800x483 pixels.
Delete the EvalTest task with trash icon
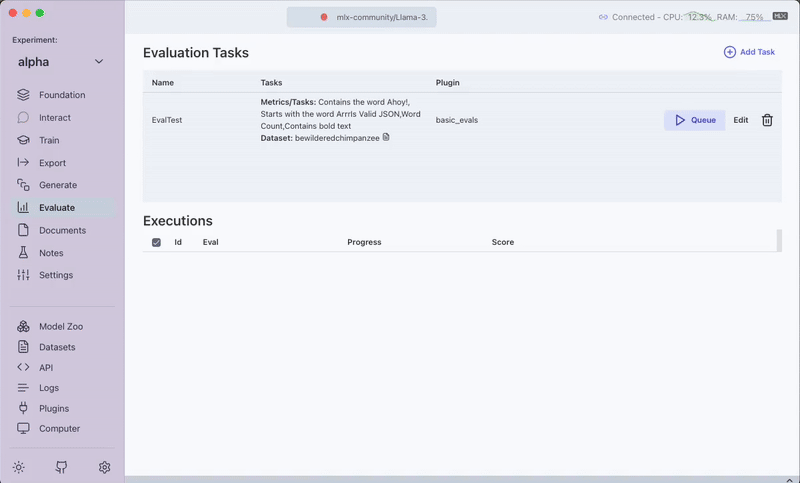tap(767, 120)
